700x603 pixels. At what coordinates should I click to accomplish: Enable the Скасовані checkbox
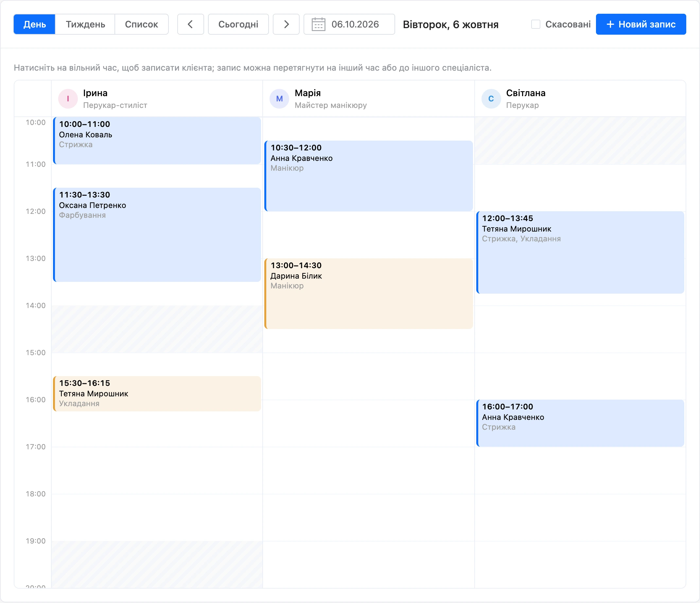point(535,24)
